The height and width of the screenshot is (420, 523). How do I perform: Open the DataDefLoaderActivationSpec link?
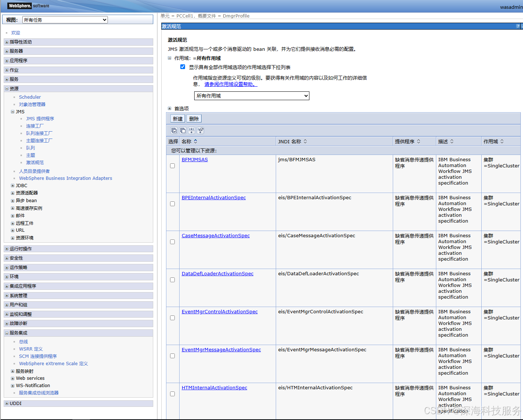[x=218, y=274]
